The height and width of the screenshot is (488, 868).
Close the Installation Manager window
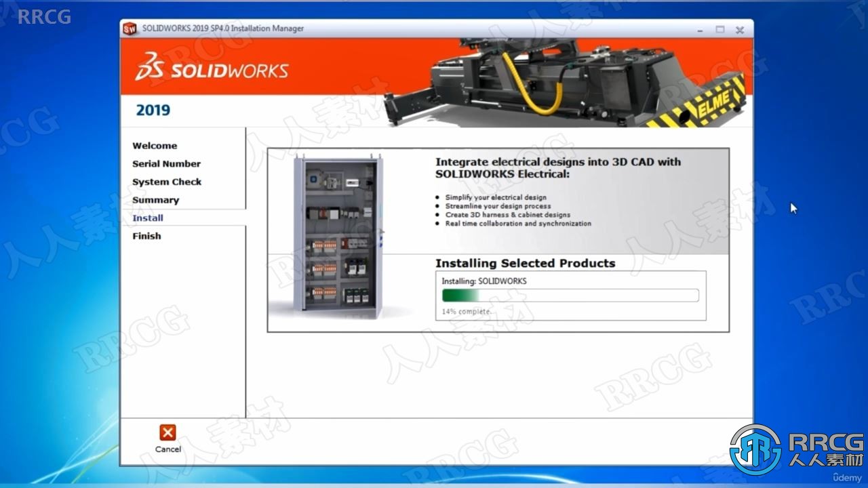click(740, 30)
